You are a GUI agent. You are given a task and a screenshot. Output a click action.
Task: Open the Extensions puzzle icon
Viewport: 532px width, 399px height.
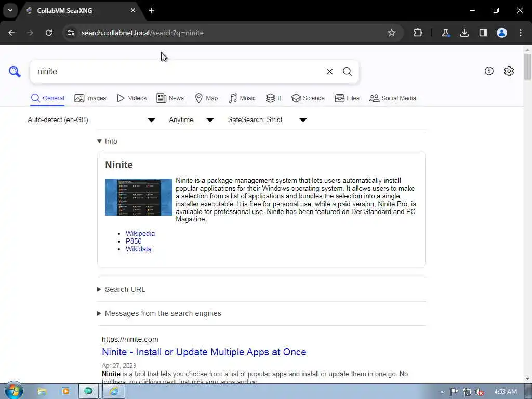pos(418,33)
